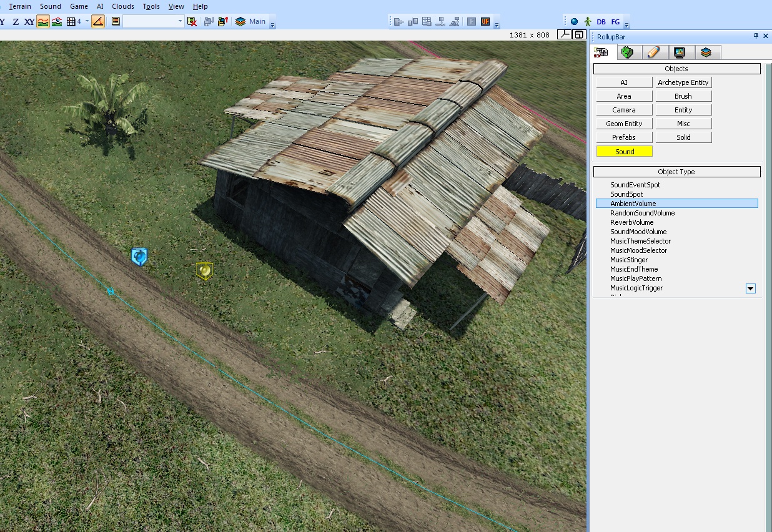Click the delete named selection icon
The image size is (772, 532).
coord(192,21)
